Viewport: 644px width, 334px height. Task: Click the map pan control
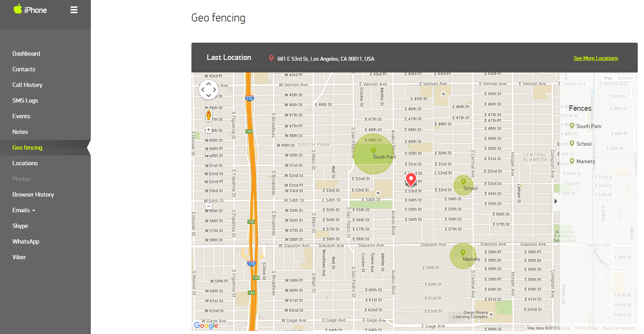point(209,90)
